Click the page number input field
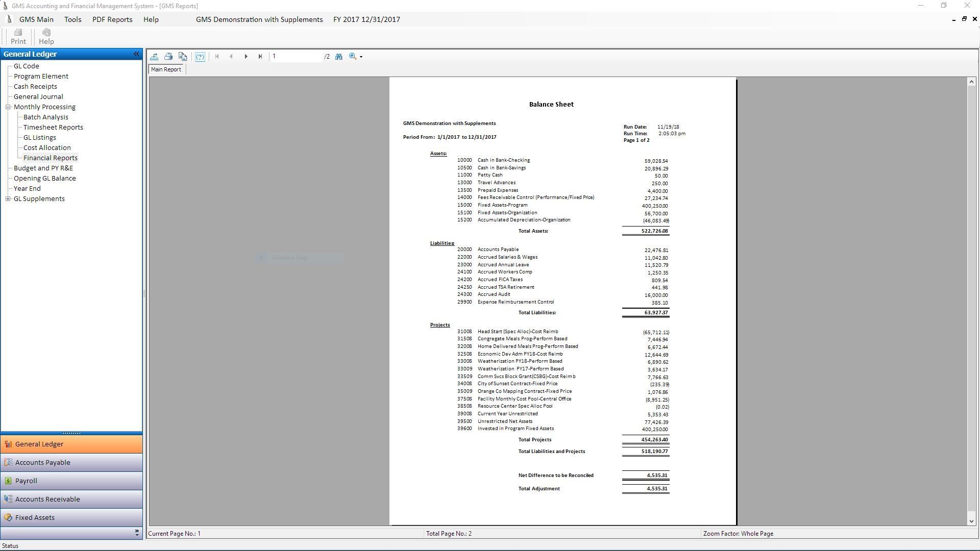Viewport: 980px width, 551px height. 296,57
